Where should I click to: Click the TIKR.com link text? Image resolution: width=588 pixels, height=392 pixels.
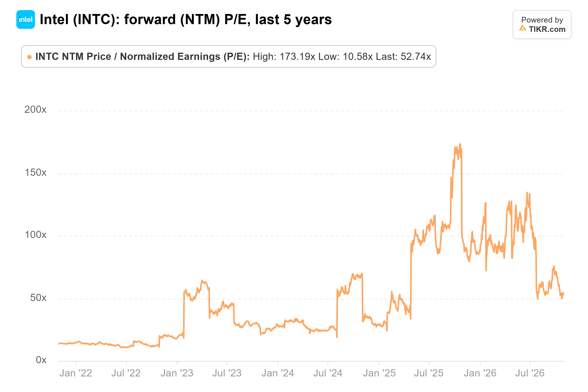coord(547,29)
